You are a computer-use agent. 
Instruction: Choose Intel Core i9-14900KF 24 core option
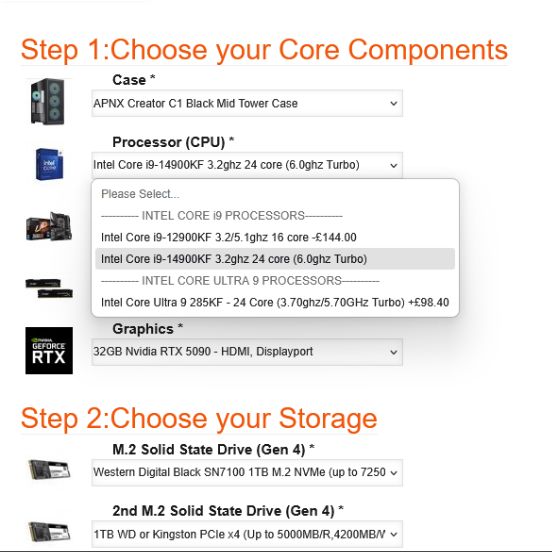click(x=275, y=259)
